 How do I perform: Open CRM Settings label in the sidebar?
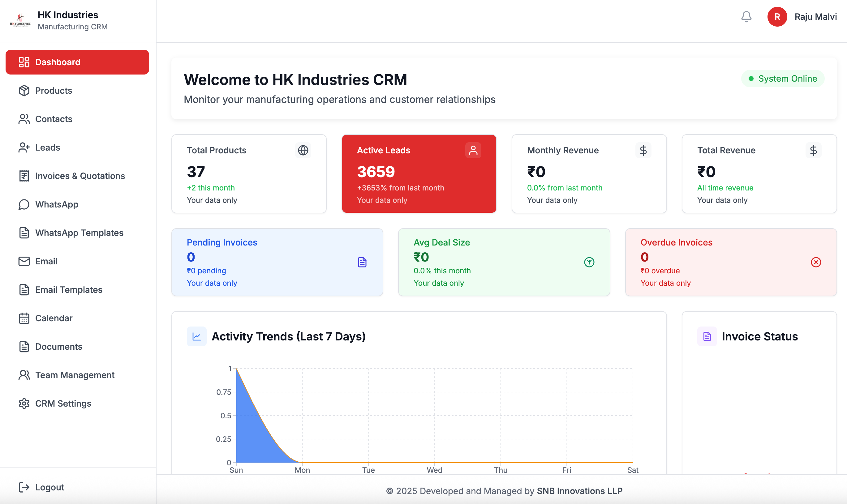[63, 404]
